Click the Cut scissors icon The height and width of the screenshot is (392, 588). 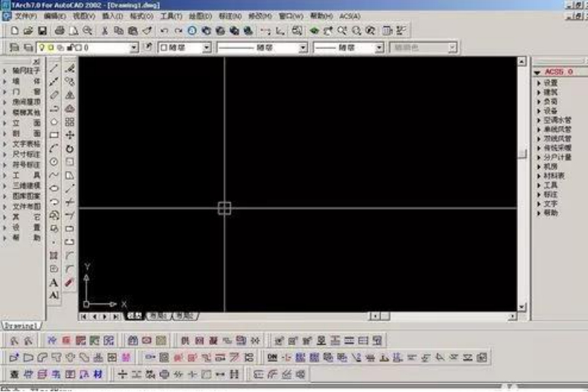pos(105,30)
